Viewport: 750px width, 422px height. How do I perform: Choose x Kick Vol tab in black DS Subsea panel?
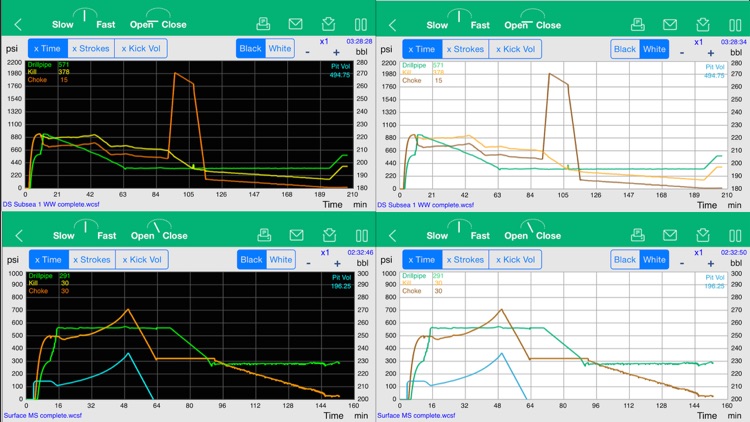coord(141,48)
